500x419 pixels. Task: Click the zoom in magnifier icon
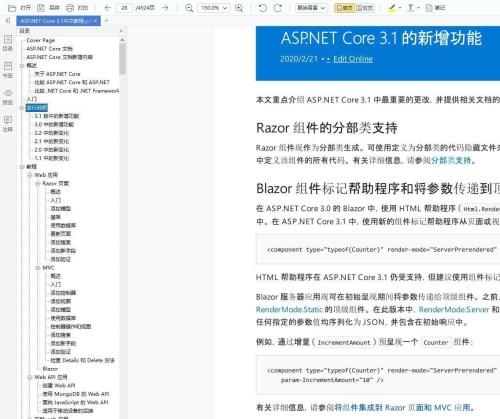click(x=239, y=8)
